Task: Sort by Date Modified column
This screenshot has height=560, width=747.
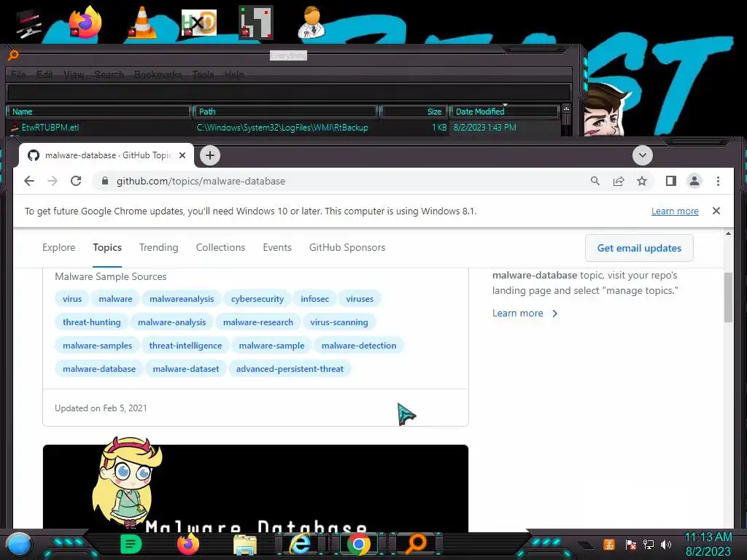Action: coord(505,112)
